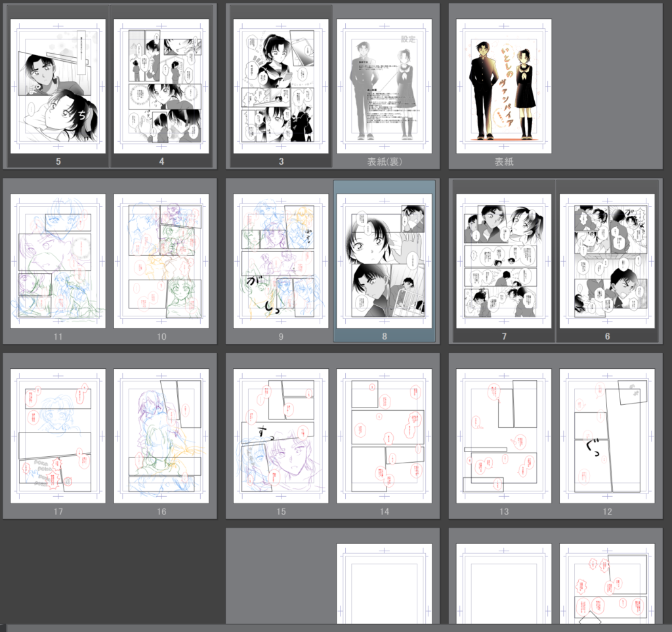
Task: Select the color cover page 表紙 thumbnail
Action: (503, 86)
